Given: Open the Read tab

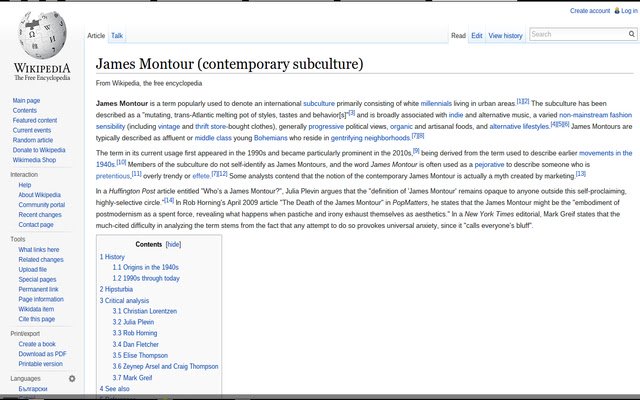Looking at the screenshot, I should tap(458, 36).
